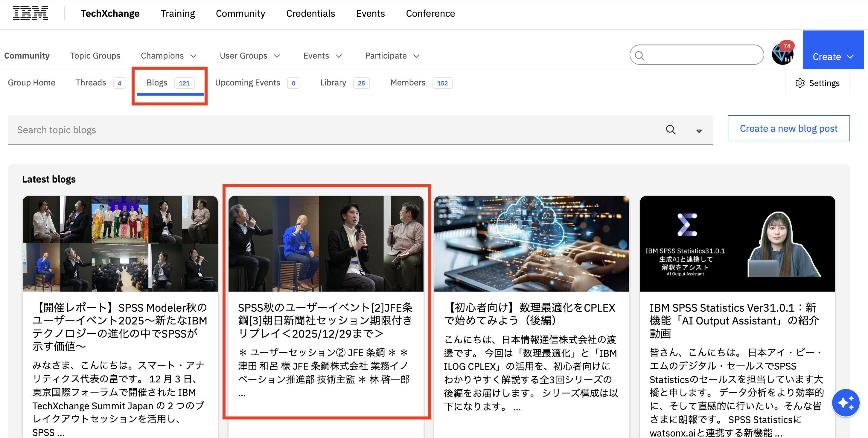The width and height of the screenshot is (868, 438).
Task: Switch to the Threads tab
Action: coord(91,83)
